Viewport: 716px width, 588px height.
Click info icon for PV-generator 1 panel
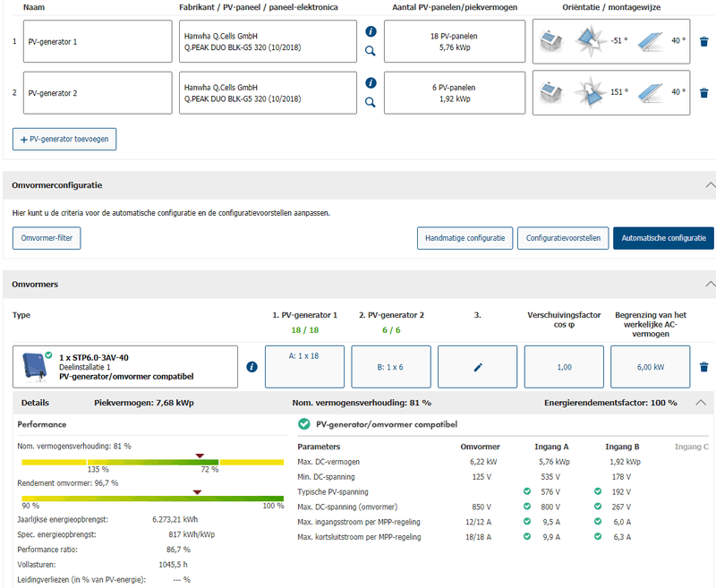point(371,31)
